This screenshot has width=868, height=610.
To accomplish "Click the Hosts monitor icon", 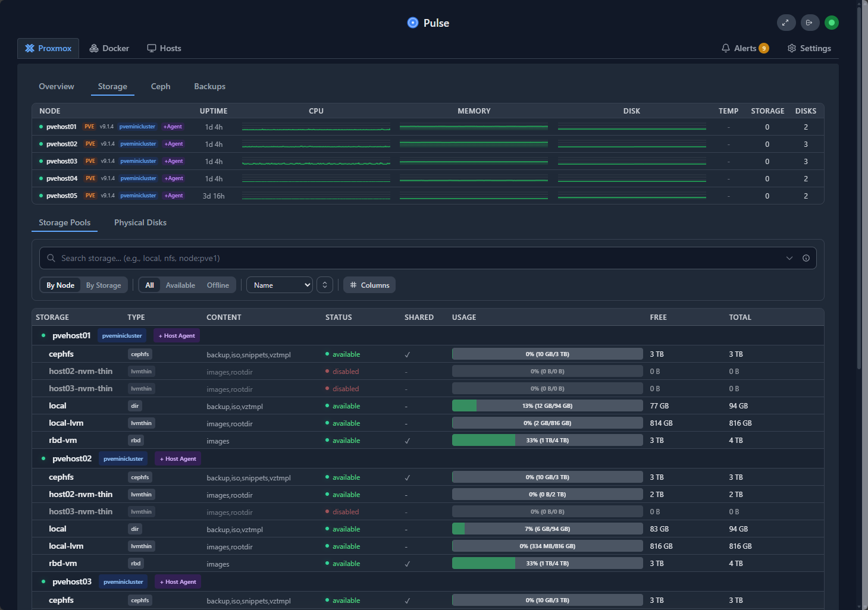I will pos(151,48).
